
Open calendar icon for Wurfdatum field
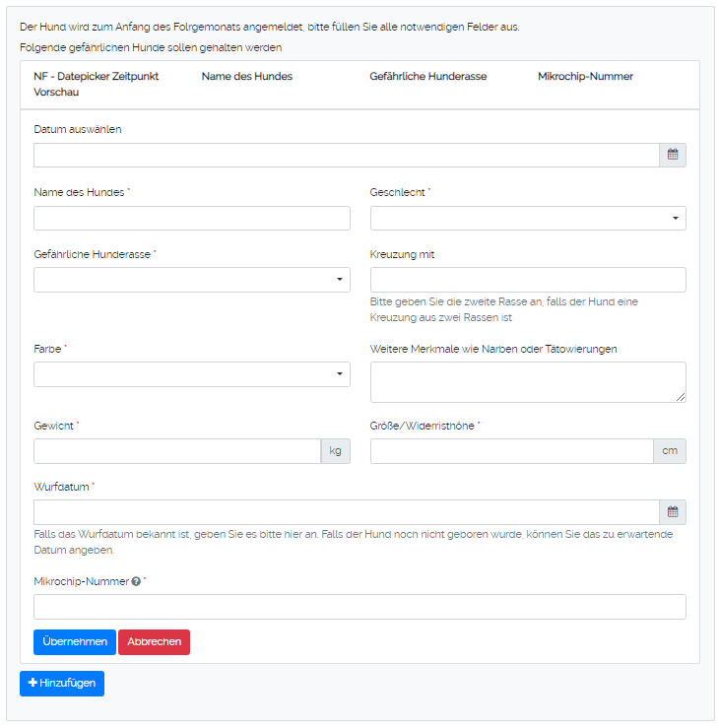click(673, 512)
